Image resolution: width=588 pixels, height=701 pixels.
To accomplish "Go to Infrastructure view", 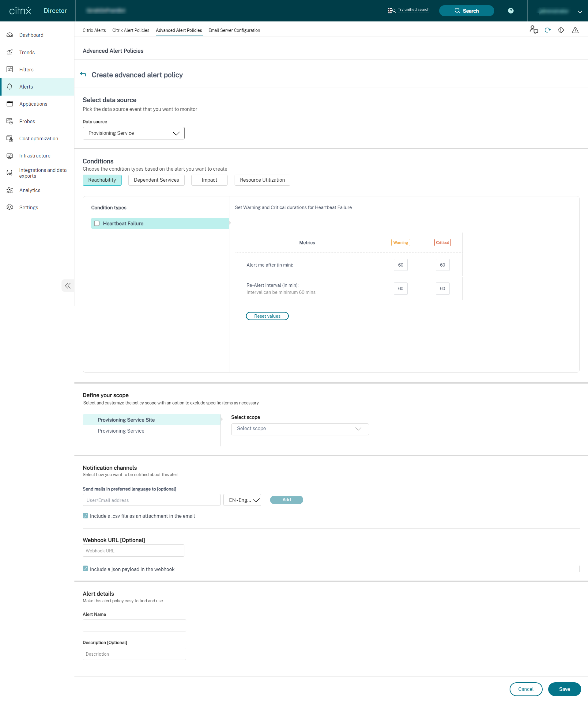I will (x=35, y=156).
